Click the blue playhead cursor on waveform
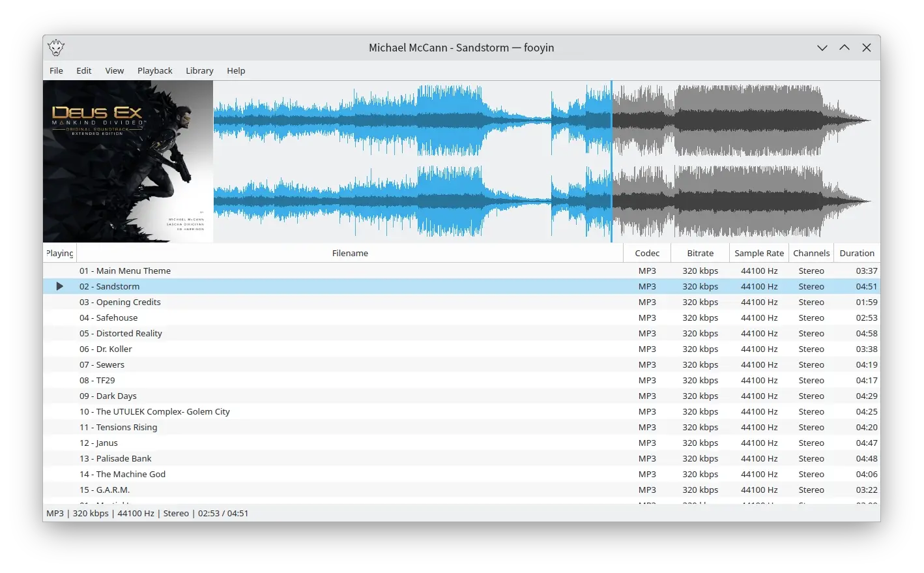Image resolution: width=924 pixels, height=573 pixels. pyautogui.click(x=611, y=162)
